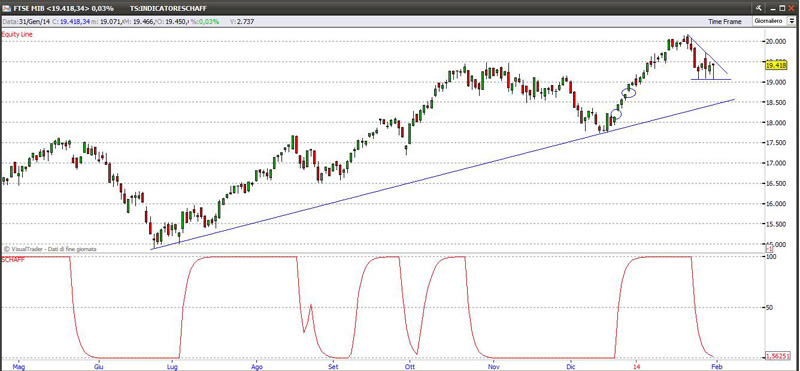
Task: Close the FTSE MIB chart window
Action: [x=792, y=9]
